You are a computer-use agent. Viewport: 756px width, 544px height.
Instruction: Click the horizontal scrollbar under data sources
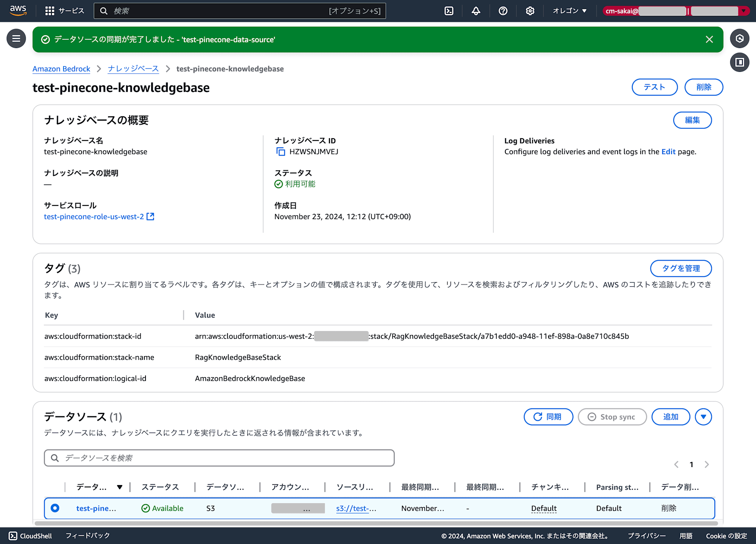pyautogui.click(x=376, y=523)
